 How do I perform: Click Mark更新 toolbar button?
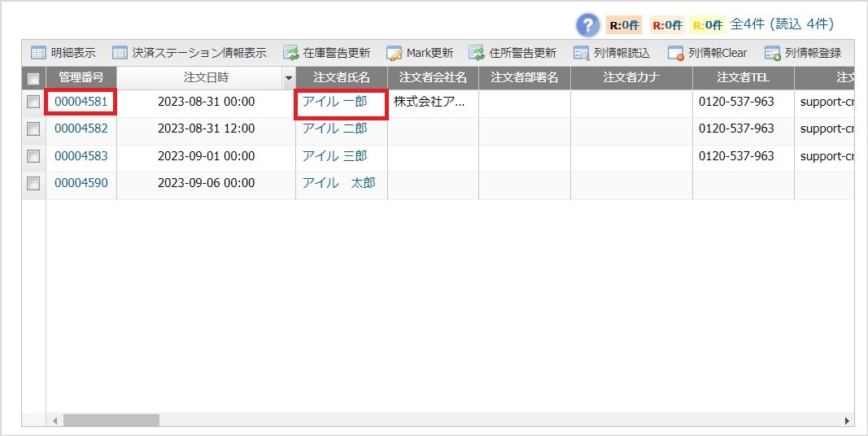pyautogui.click(x=420, y=53)
